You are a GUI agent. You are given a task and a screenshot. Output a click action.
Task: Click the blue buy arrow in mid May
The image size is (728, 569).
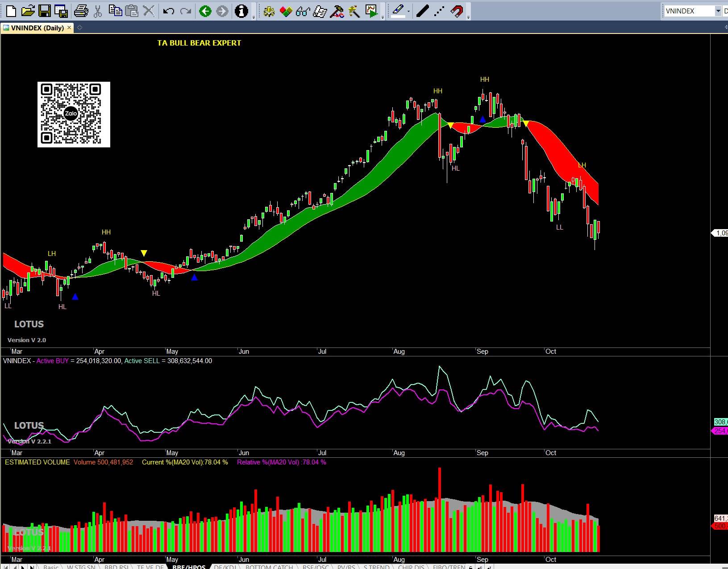tap(194, 278)
